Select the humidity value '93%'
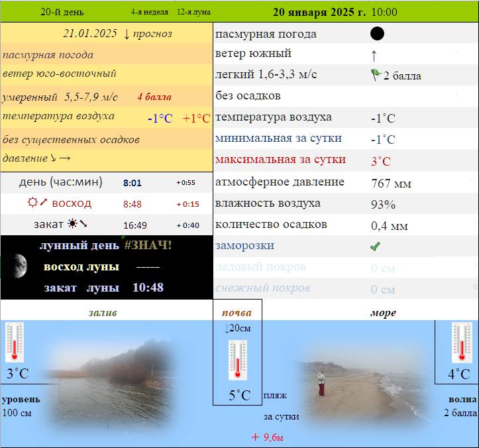The image size is (479, 448). tap(383, 204)
